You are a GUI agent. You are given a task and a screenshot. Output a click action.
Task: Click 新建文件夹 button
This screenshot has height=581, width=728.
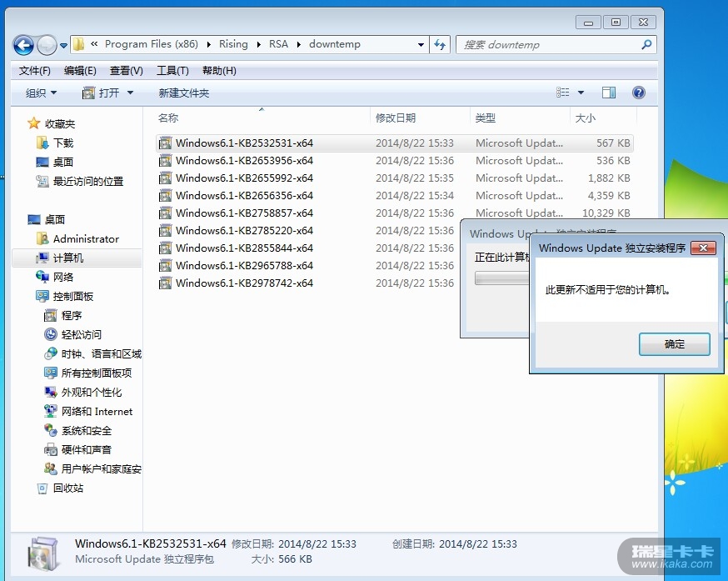(184, 93)
